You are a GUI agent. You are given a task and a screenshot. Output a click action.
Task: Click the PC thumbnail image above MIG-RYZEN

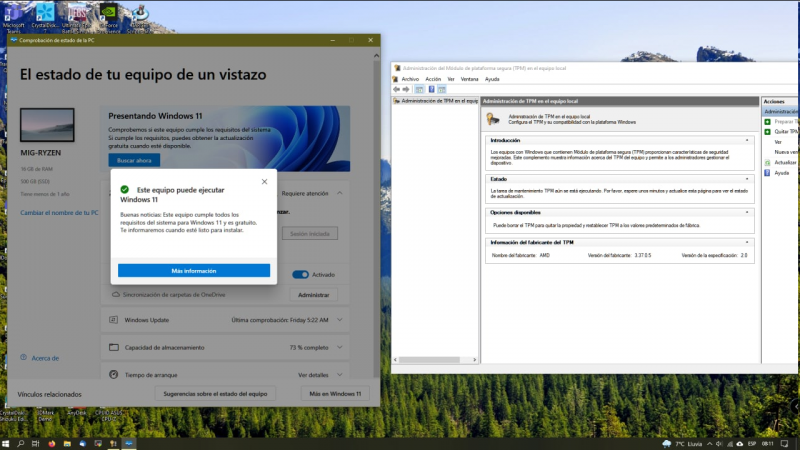(x=47, y=124)
